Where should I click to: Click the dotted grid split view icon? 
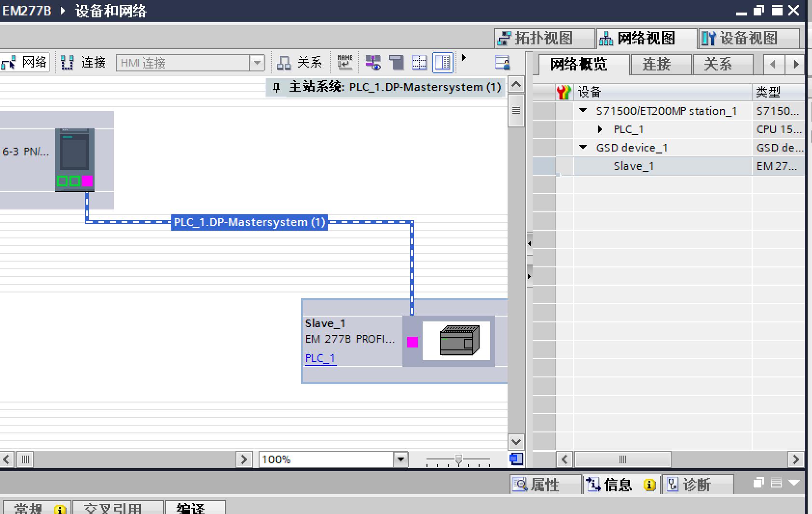tap(419, 62)
